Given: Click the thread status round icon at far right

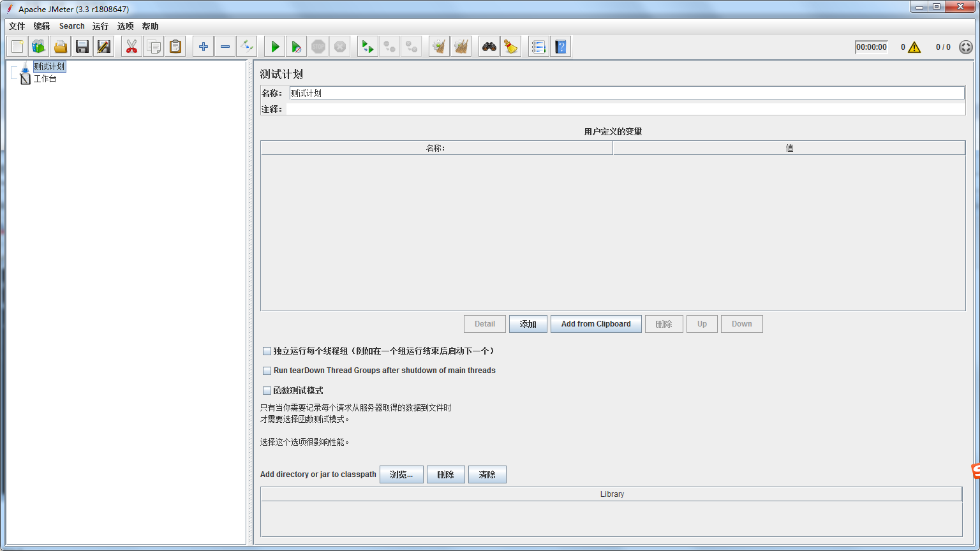Looking at the screenshot, I should pos(966,47).
